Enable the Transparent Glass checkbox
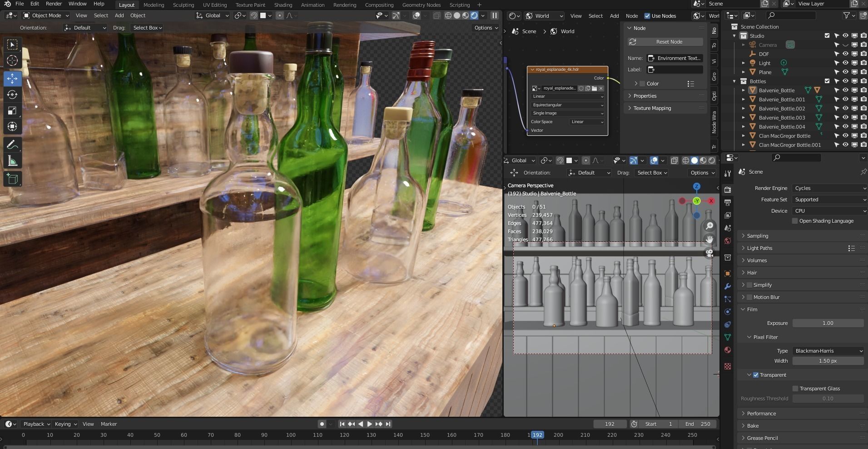This screenshot has width=868, height=449. 795,389
